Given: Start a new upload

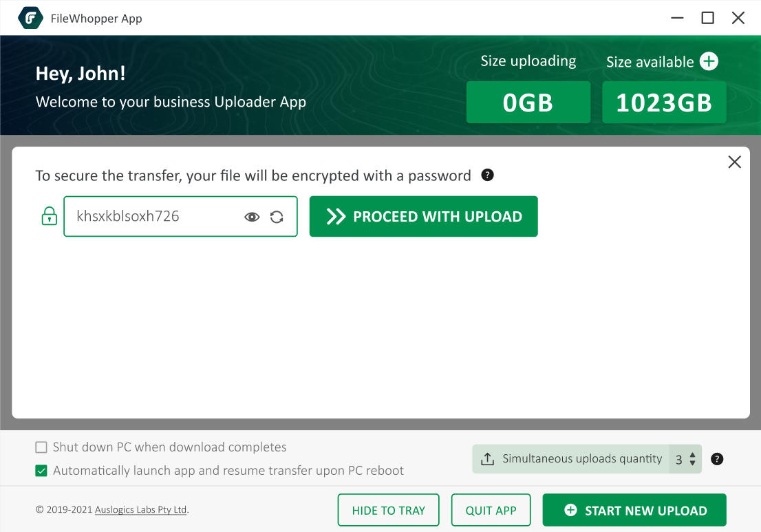Looking at the screenshot, I should pyautogui.click(x=634, y=510).
